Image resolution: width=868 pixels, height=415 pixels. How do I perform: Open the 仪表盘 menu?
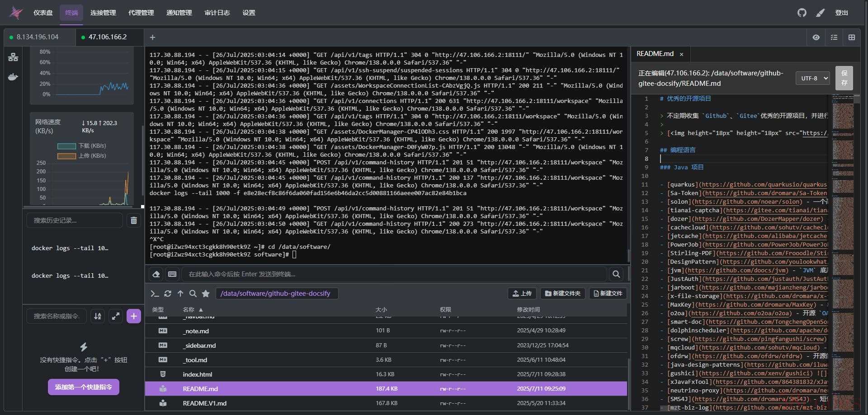point(43,13)
